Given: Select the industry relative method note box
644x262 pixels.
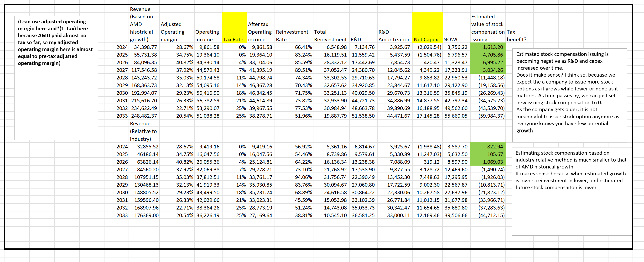Looking at the screenshot, I should click(571, 191).
